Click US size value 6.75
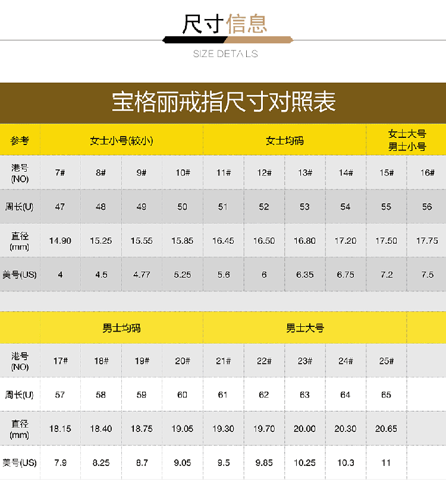The width and height of the screenshot is (446, 504). (x=346, y=275)
